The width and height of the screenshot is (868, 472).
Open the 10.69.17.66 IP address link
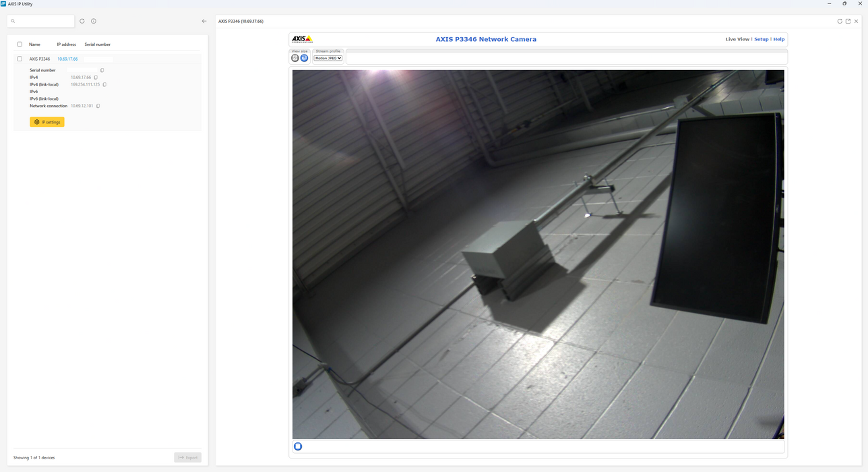click(67, 59)
